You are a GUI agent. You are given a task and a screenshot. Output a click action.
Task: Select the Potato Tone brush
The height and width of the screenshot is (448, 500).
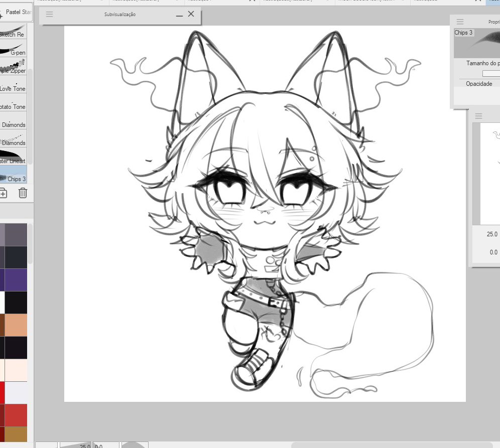click(x=14, y=103)
